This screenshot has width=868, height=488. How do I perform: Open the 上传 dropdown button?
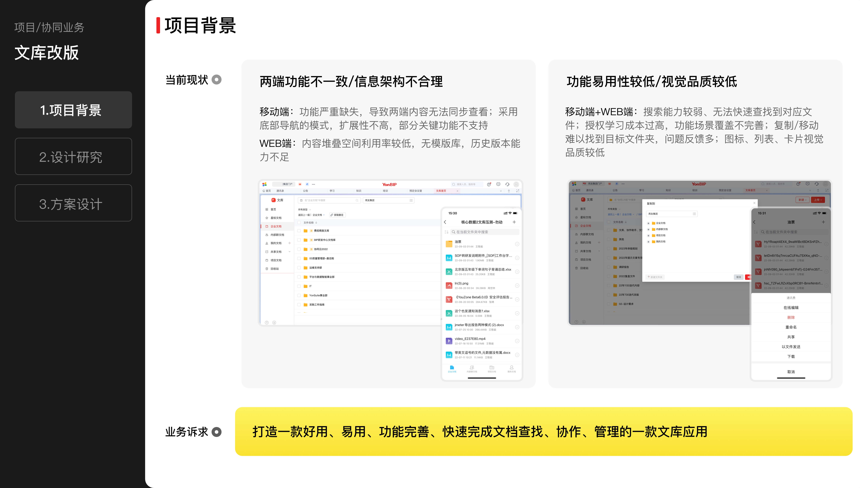point(818,200)
